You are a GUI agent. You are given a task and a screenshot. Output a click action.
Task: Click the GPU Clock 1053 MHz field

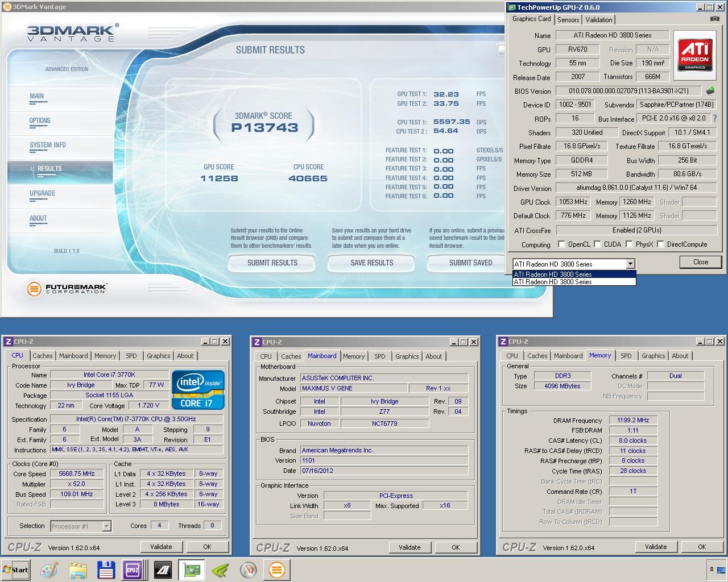tap(573, 202)
